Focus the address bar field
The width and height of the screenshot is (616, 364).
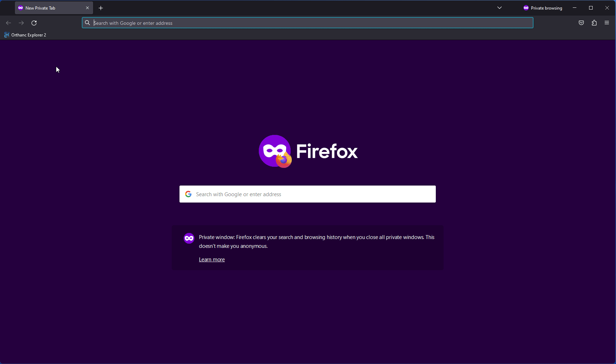tap(307, 23)
